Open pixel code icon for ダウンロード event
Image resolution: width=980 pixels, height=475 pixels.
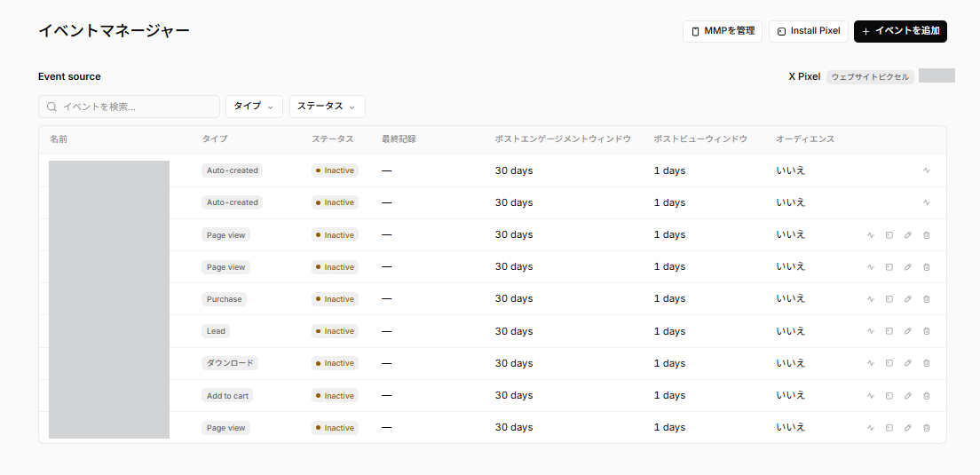click(889, 363)
